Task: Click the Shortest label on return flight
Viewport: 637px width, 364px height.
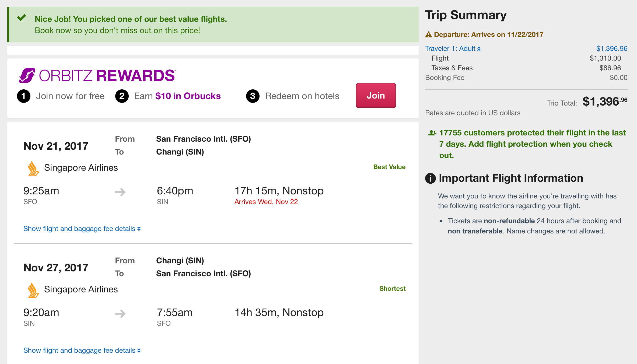Action: [x=392, y=289]
